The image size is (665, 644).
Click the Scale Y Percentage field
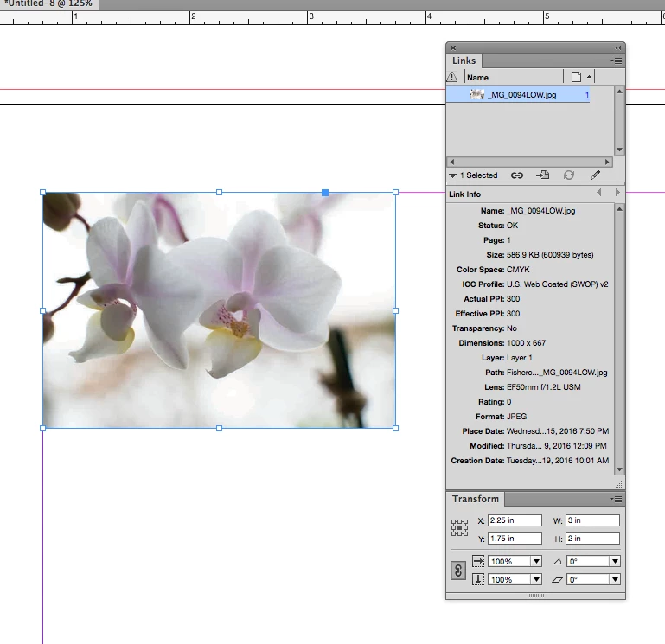[509, 579]
